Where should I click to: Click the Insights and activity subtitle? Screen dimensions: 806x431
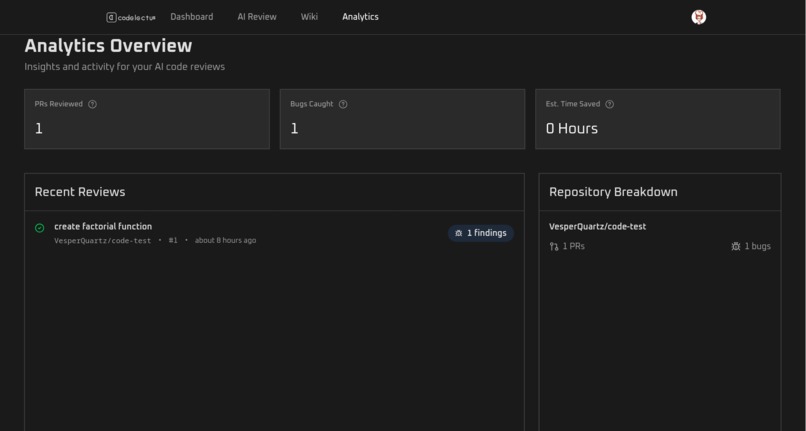(124, 67)
